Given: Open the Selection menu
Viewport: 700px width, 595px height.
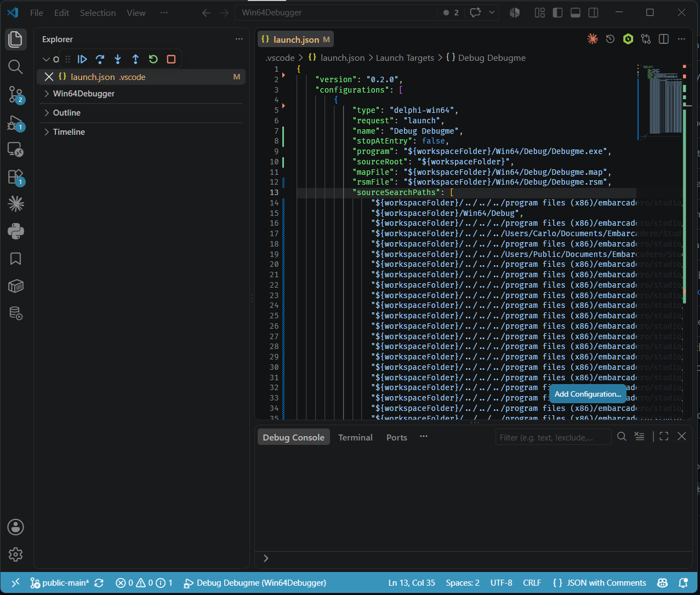Looking at the screenshot, I should (x=98, y=13).
